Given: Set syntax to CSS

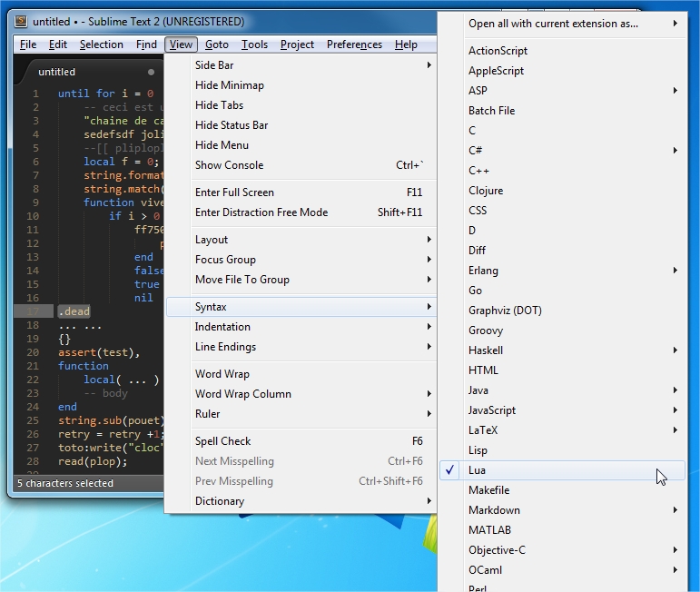Looking at the screenshot, I should point(562,211).
